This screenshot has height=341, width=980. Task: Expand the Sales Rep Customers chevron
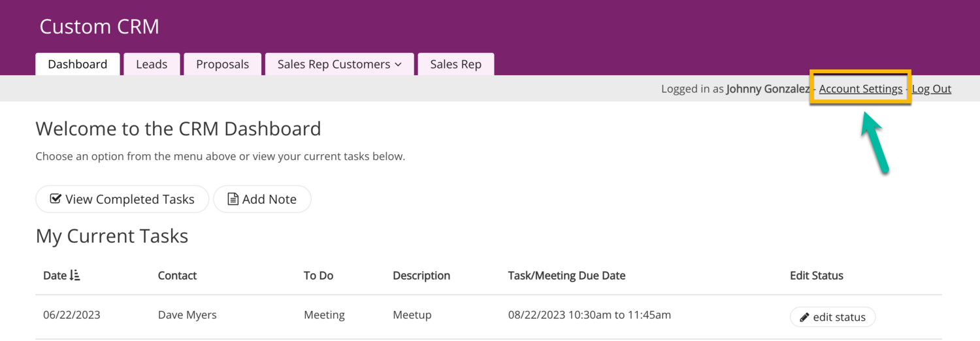click(x=398, y=65)
